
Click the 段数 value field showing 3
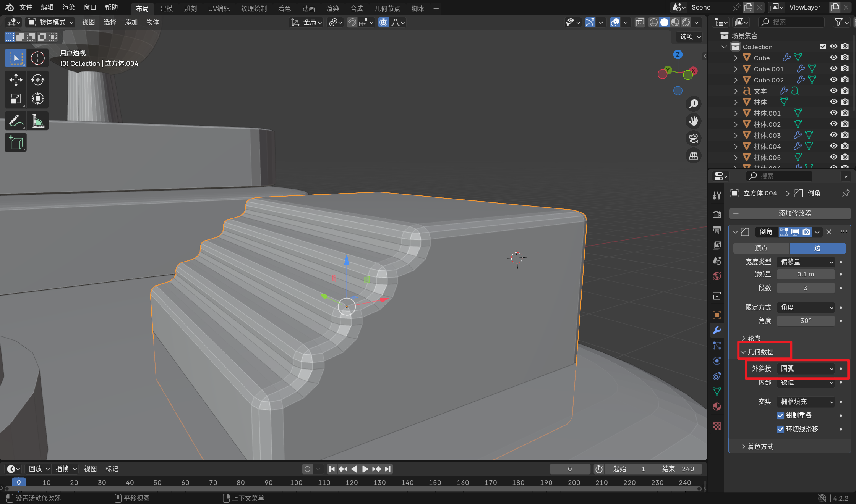tap(806, 288)
